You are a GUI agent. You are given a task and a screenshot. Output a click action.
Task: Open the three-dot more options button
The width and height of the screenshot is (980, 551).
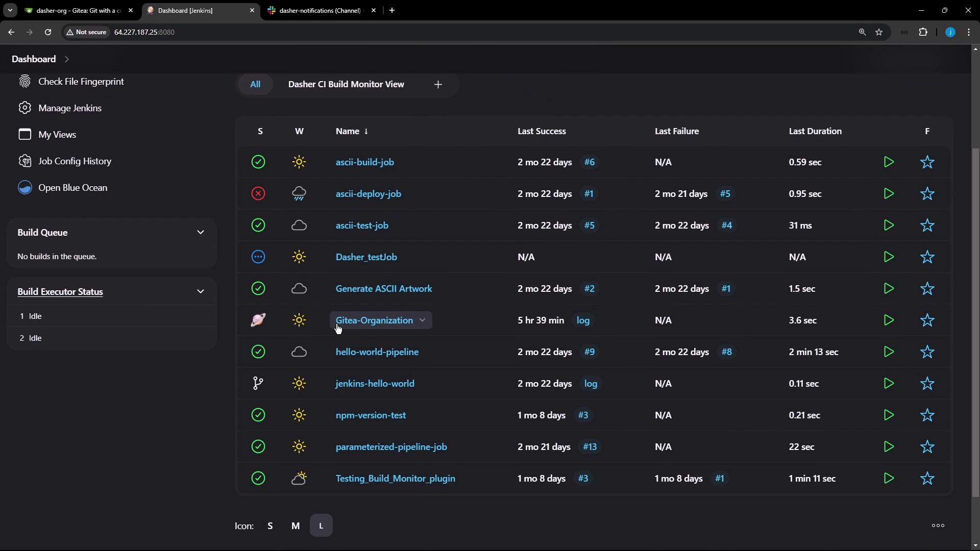pyautogui.click(x=938, y=526)
